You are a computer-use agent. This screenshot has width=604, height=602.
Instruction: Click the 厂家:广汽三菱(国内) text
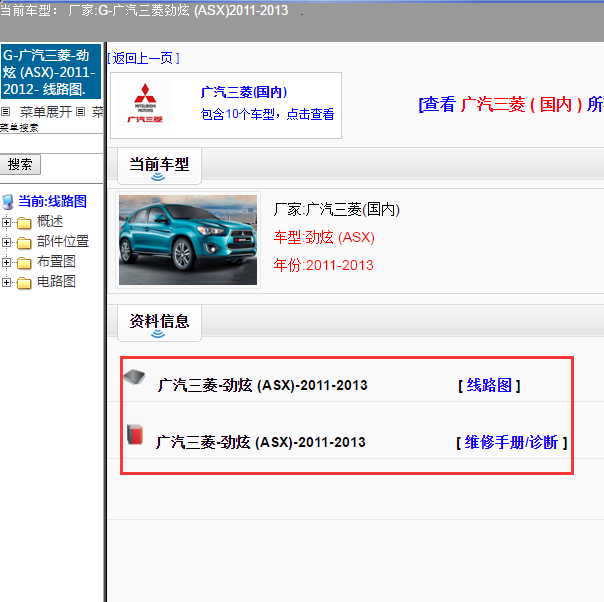tap(337, 210)
